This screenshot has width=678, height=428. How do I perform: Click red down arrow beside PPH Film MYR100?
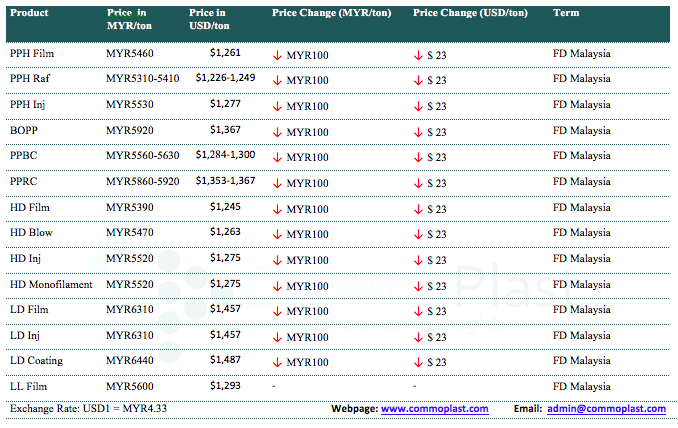click(277, 55)
